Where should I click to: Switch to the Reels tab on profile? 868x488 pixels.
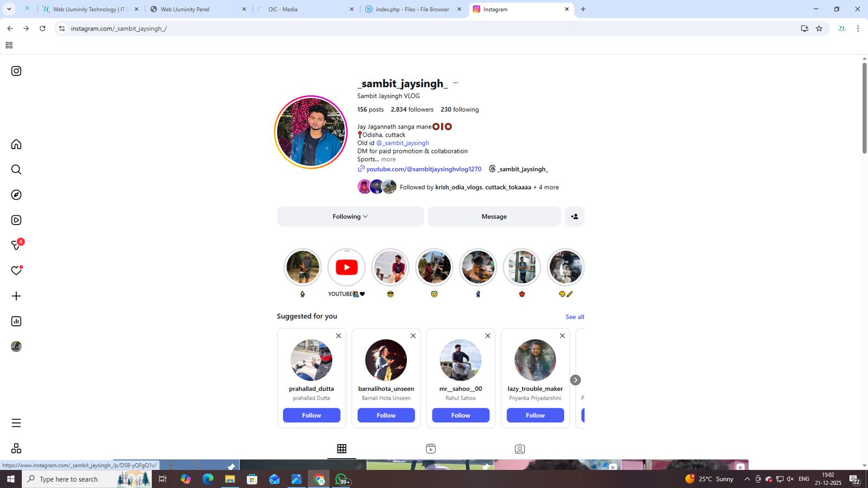(431, 448)
